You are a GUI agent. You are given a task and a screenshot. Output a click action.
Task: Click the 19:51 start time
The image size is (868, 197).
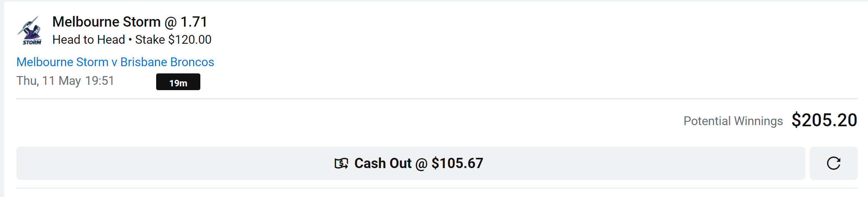pos(99,81)
